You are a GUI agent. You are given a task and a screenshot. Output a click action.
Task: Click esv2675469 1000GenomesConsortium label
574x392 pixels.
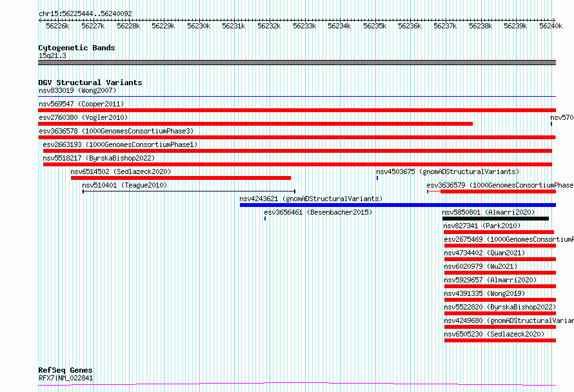(509, 239)
